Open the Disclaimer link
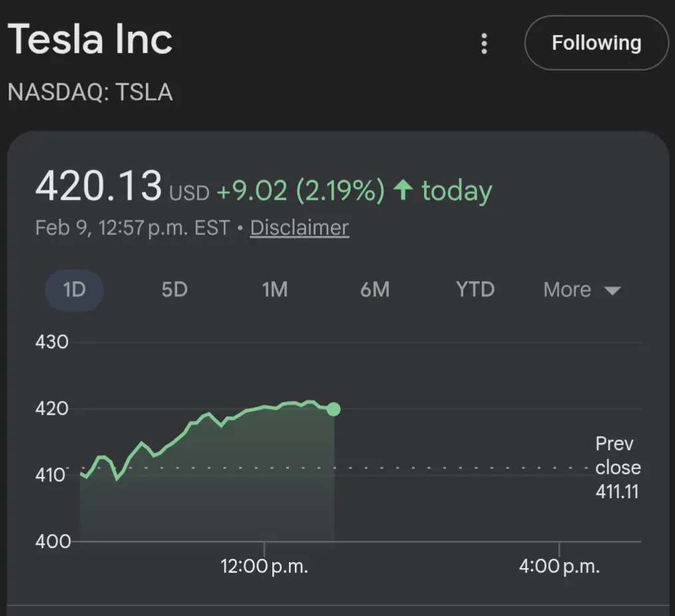Screen dimensions: 675x616 click(x=299, y=228)
